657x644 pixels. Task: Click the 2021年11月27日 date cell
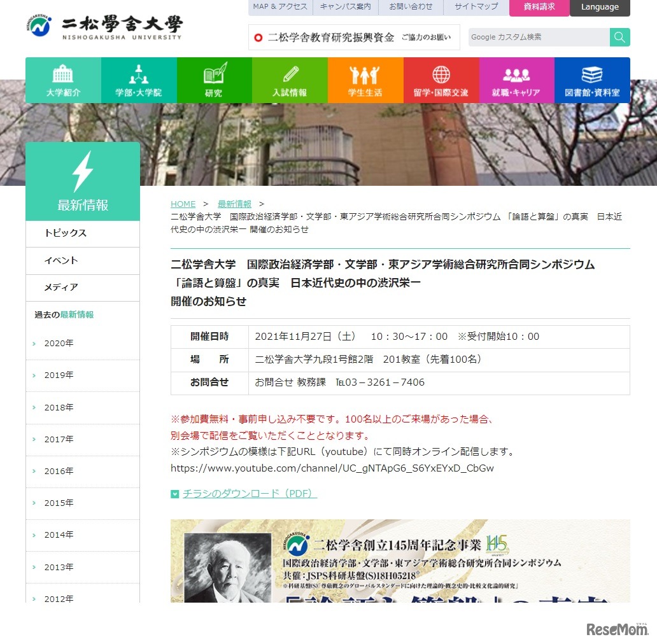[x=439, y=337]
